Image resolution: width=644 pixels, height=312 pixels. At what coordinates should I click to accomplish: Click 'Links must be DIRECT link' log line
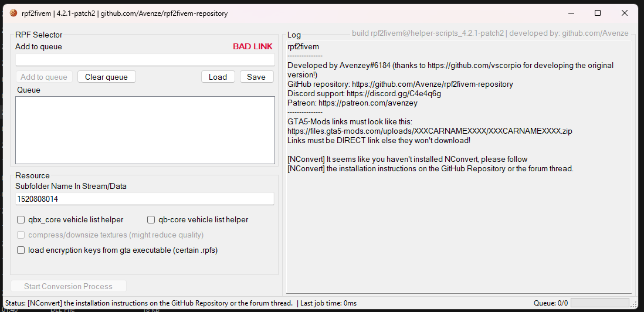point(379,140)
